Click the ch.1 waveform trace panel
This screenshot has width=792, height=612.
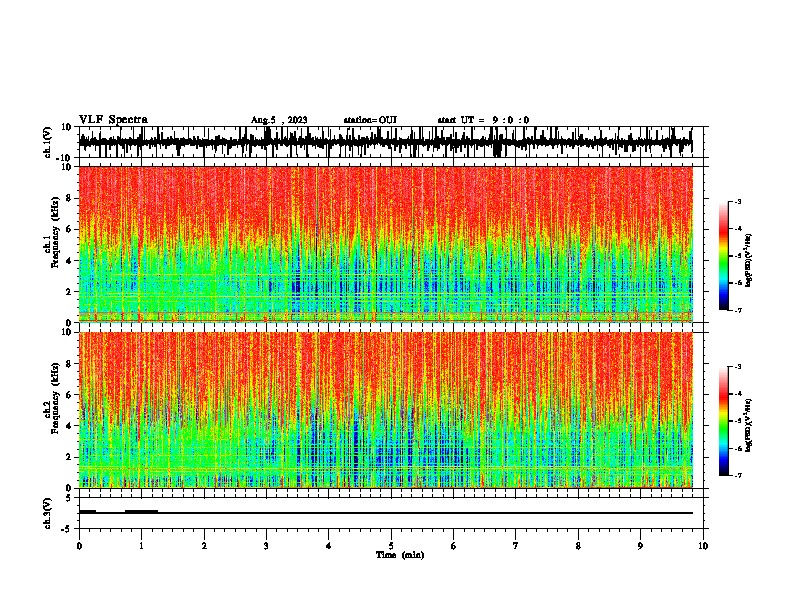pos(391,142)
